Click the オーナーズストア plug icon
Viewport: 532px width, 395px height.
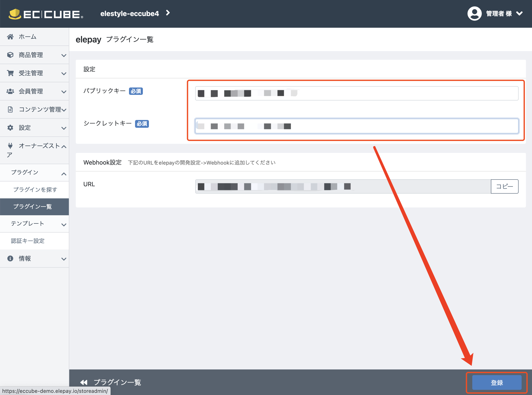tap(10, 146)
